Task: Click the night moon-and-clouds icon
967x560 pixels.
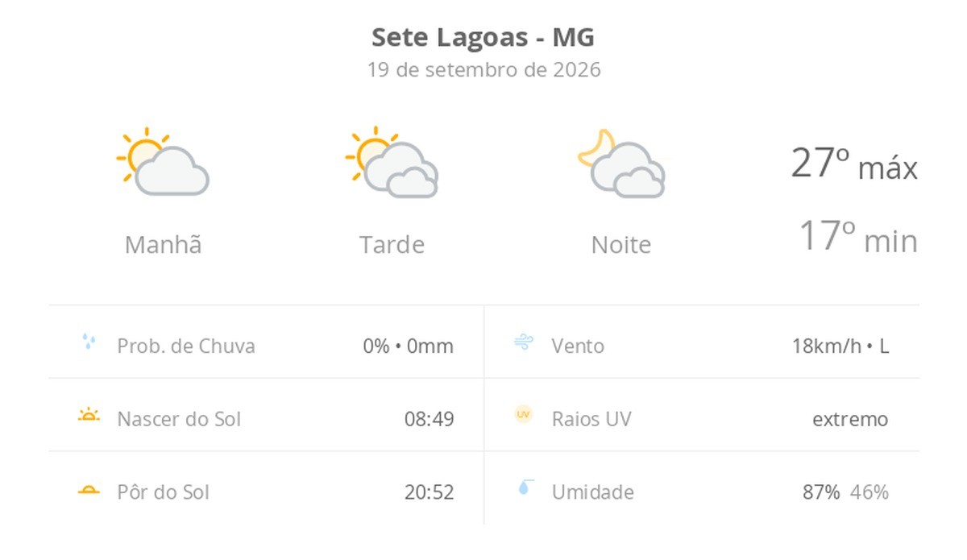Action: click(x=620, y=163)
